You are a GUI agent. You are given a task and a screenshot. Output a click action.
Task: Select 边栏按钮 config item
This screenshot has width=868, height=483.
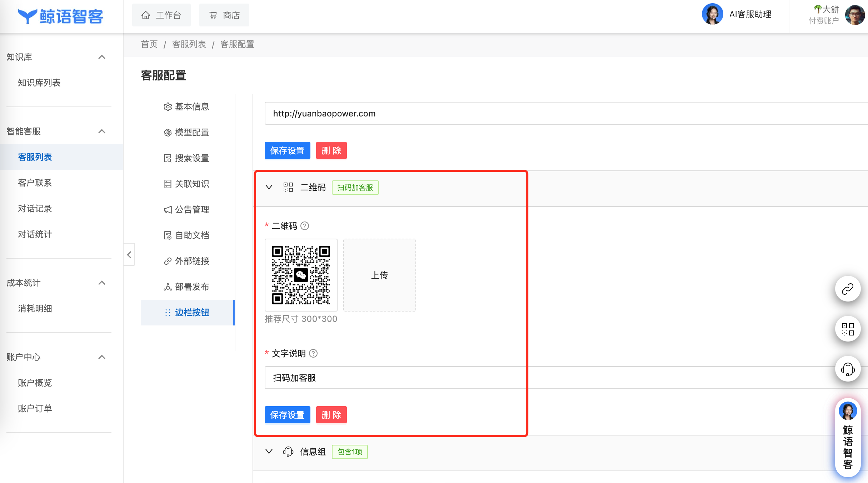[188, 313]
